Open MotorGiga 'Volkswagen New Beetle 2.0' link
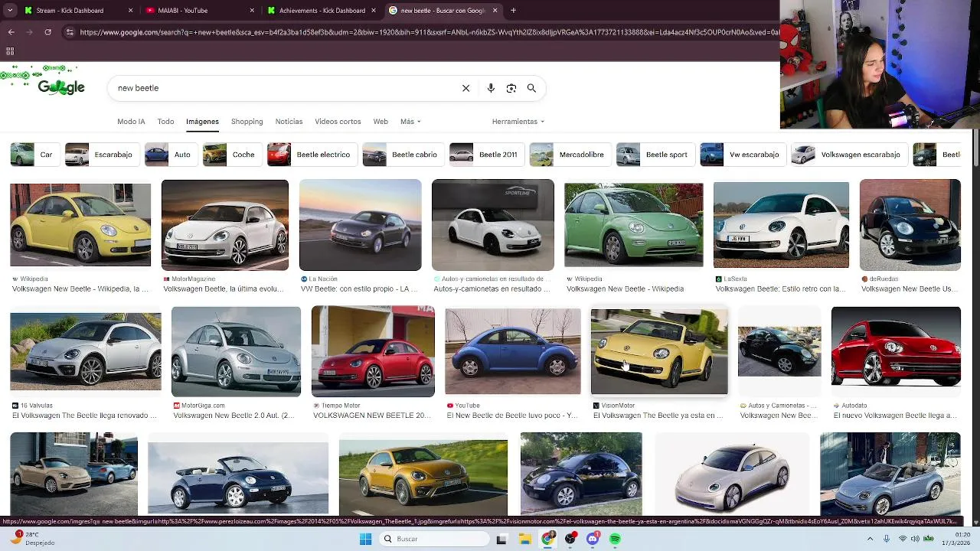Image resolution: width=980 pixels, height=551 pixels. point(234,416)
